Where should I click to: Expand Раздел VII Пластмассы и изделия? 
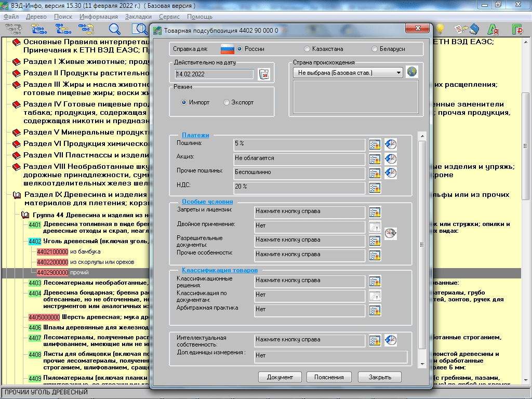pyautogui.click(x=16, y=155)
